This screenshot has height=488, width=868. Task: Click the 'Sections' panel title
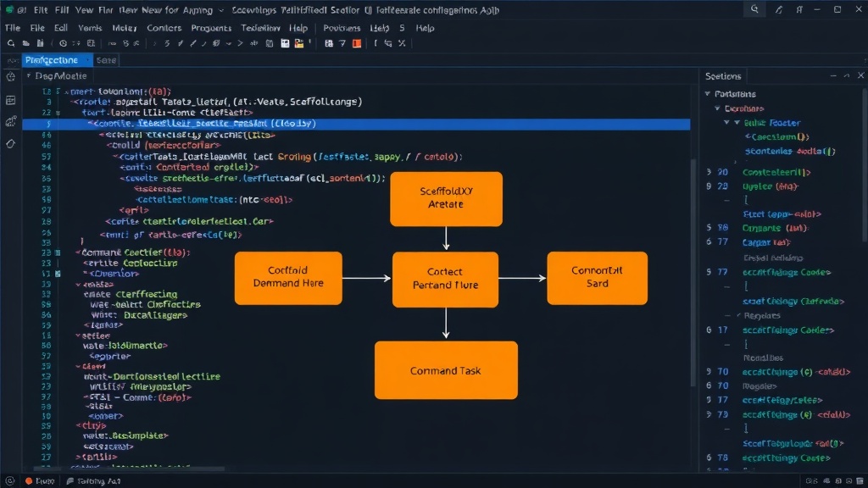723,75
